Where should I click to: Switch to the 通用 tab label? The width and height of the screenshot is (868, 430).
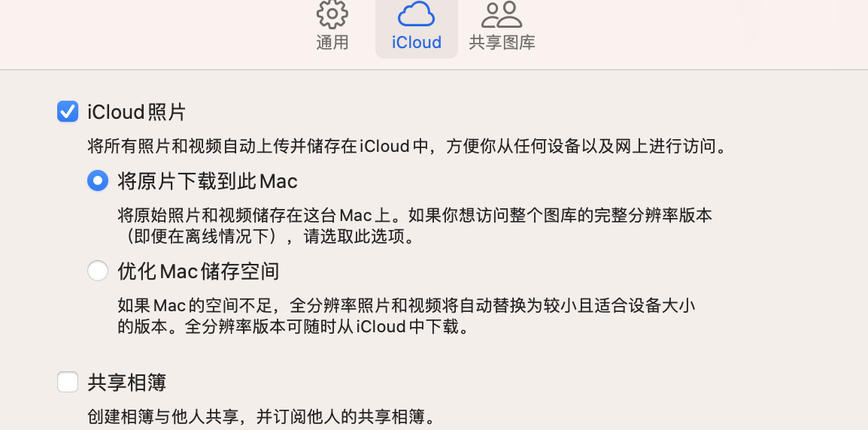click(332, 42)
